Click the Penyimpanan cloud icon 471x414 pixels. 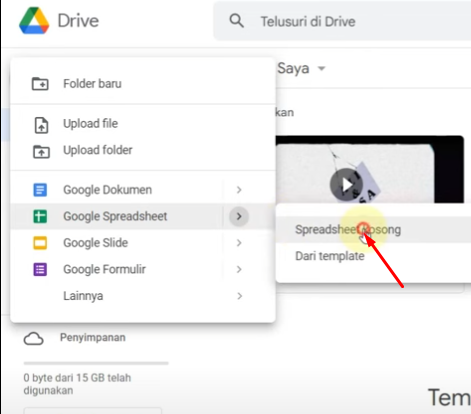33,339
